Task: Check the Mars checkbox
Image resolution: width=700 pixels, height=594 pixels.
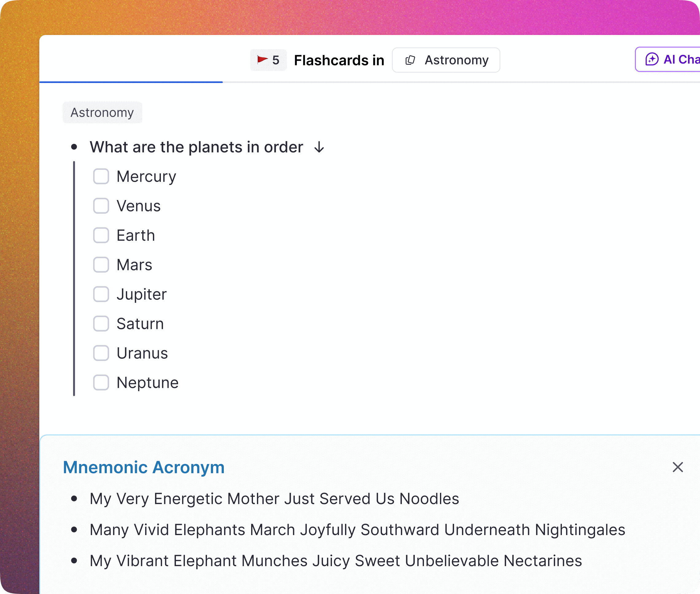Action: (101, 265)
